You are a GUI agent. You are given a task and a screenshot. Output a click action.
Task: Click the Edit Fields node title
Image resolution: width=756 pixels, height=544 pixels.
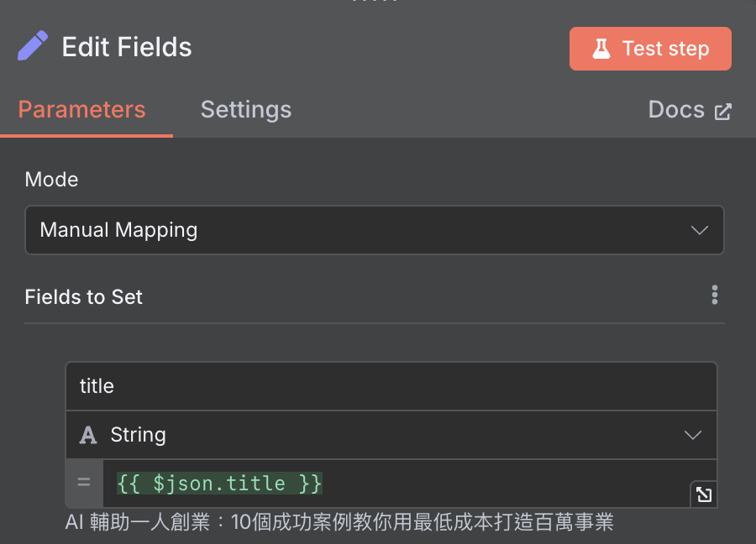click(127, 47)
